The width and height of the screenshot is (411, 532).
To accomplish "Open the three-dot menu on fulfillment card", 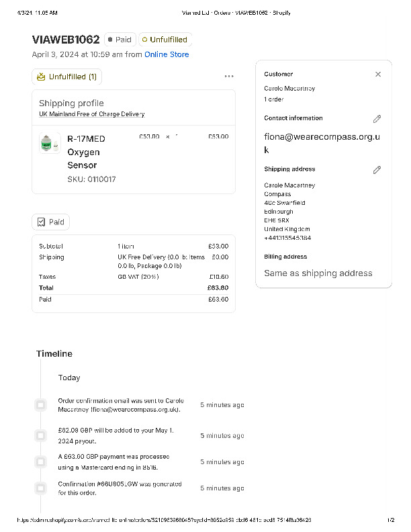I will pyautogui.click(x=229, y=77).
